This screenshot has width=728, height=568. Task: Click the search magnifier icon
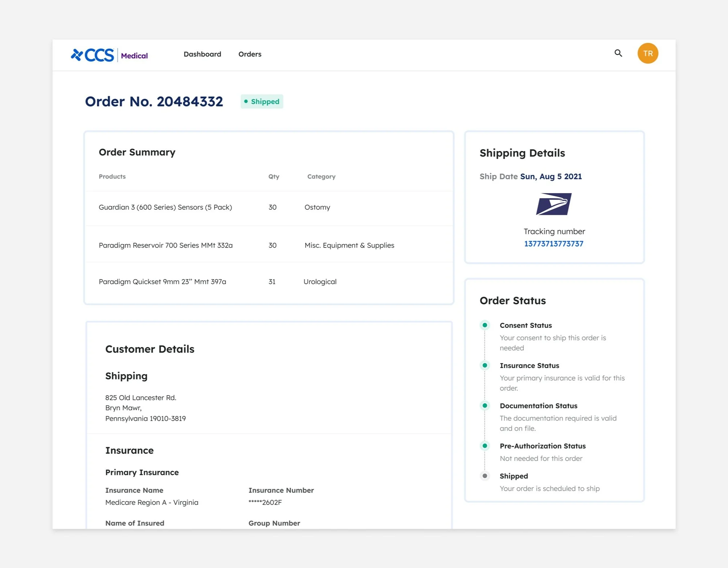click(x=618, y=53)
